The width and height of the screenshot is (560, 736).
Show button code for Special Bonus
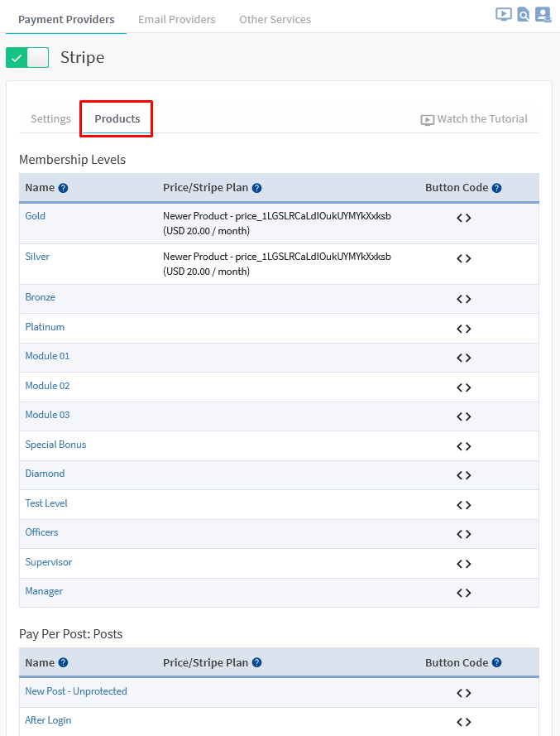tap(463, 446)
